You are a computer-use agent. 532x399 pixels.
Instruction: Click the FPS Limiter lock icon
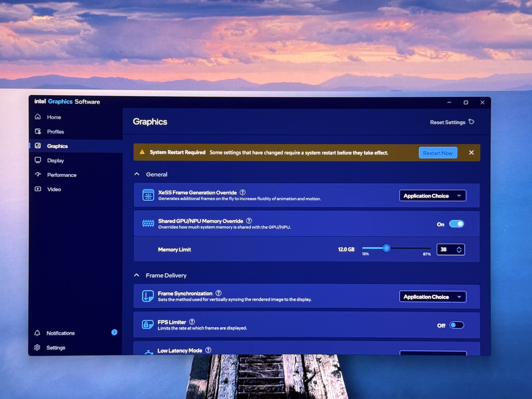coord(148,325)
